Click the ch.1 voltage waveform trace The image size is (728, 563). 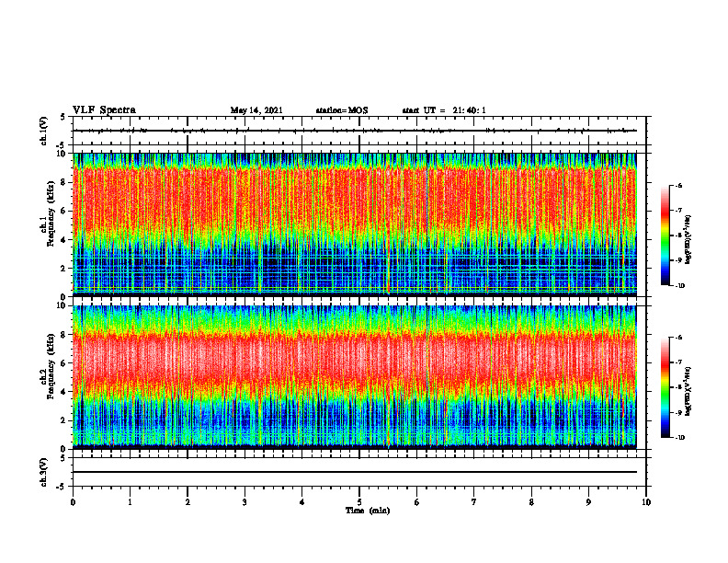[x=355, y=131]
